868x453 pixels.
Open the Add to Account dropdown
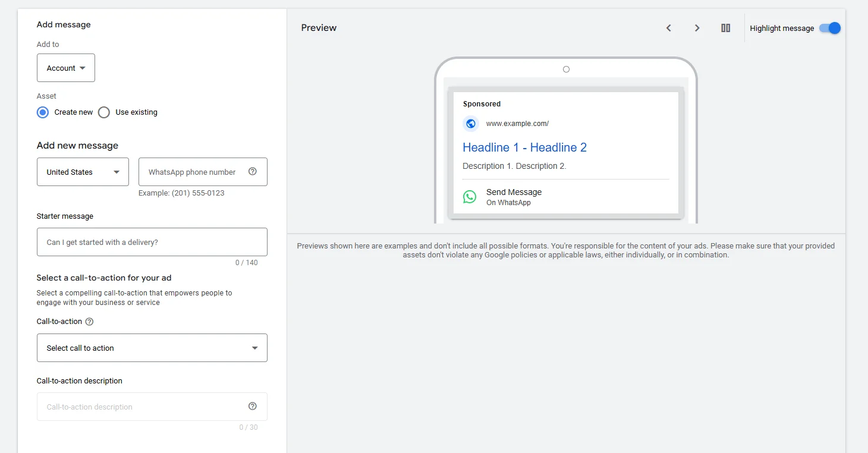pyautogui.click(x=65, y=67)
